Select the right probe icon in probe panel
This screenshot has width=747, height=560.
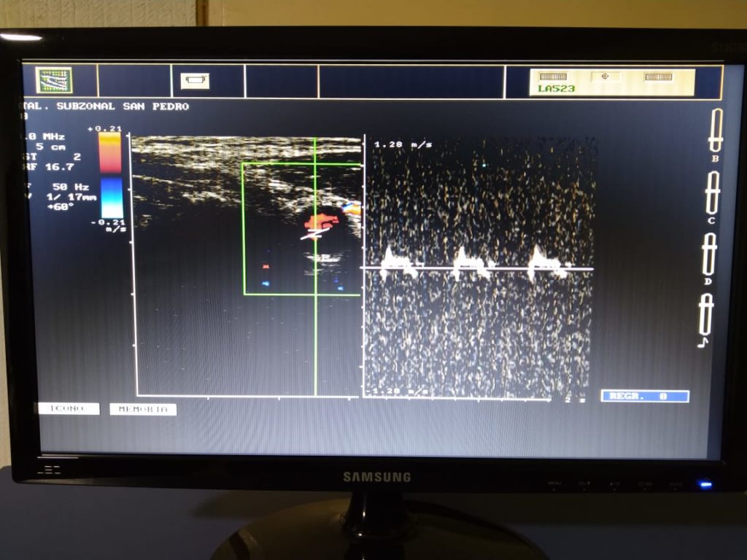(658, 77)
